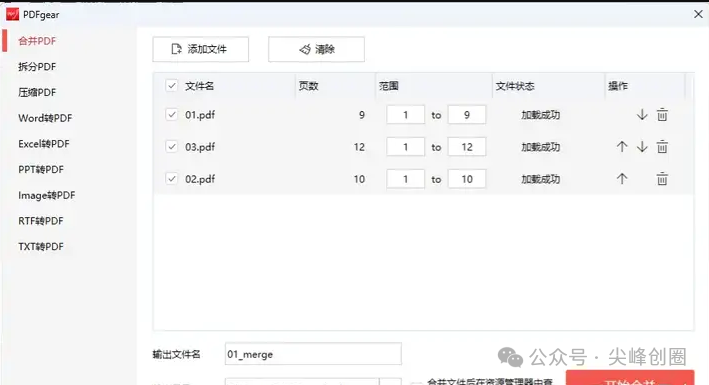Screen dimensions: 709x385
Task: Move 02.pdf up with the up arrow
Action: tap(622, 179)
